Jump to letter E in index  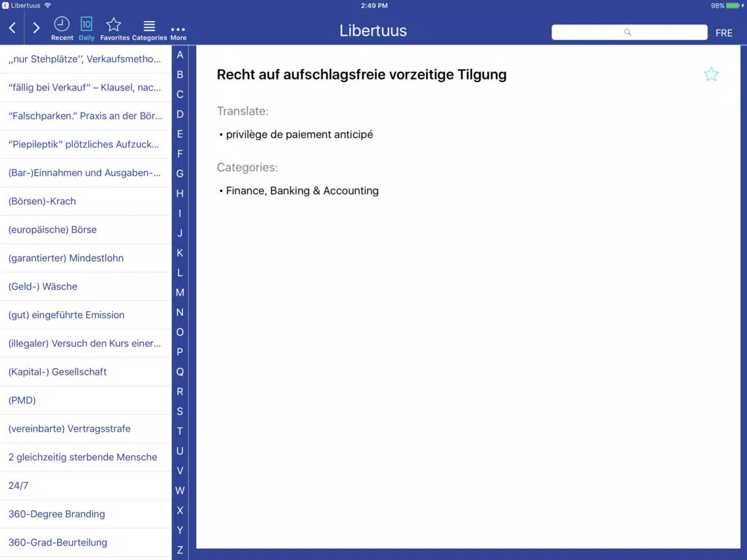(x=180, y=134)
